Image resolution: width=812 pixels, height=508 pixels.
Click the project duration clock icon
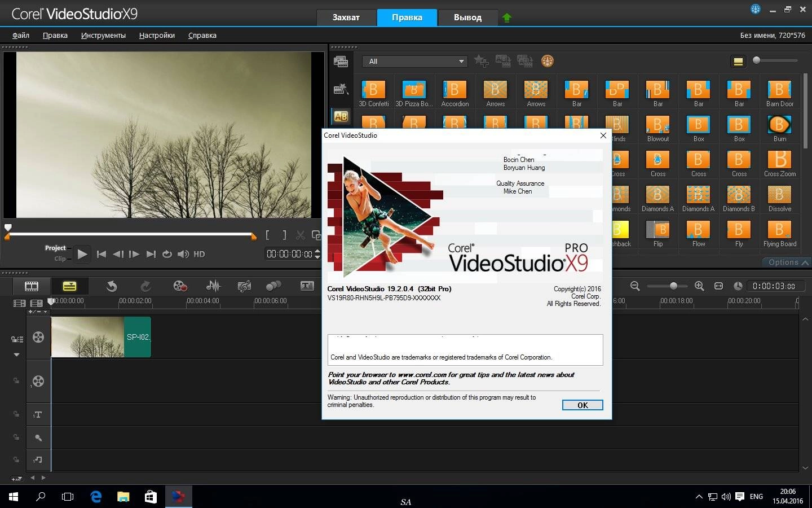point(738,286)
